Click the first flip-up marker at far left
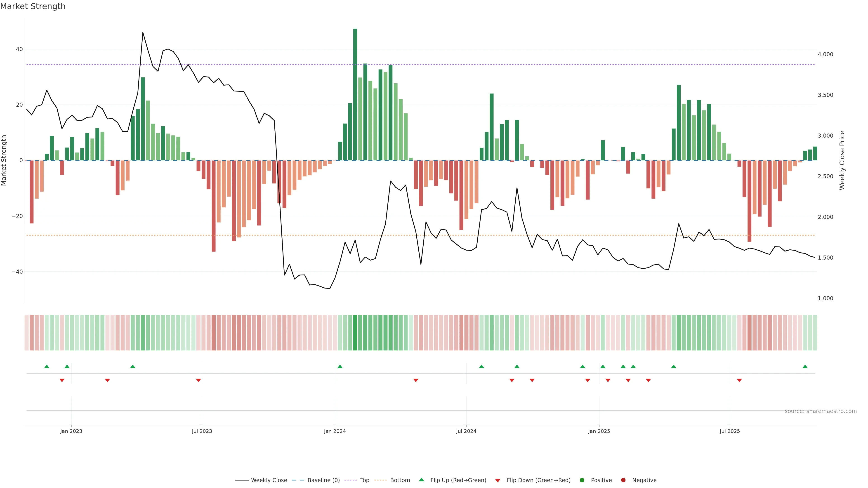The image size is (868, 488). tap(47, 366)
